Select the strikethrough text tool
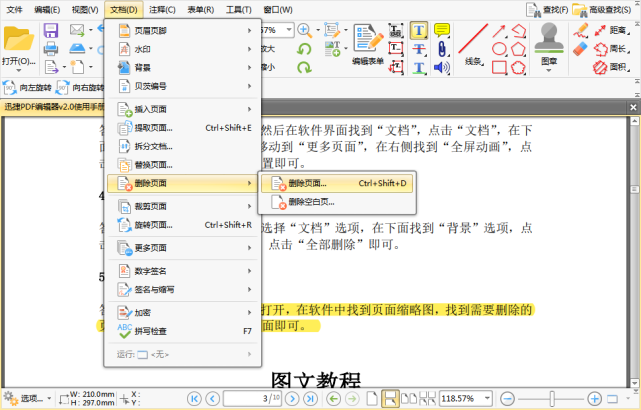The width and height of the screenshot is (641, 410). click(419, 49)
